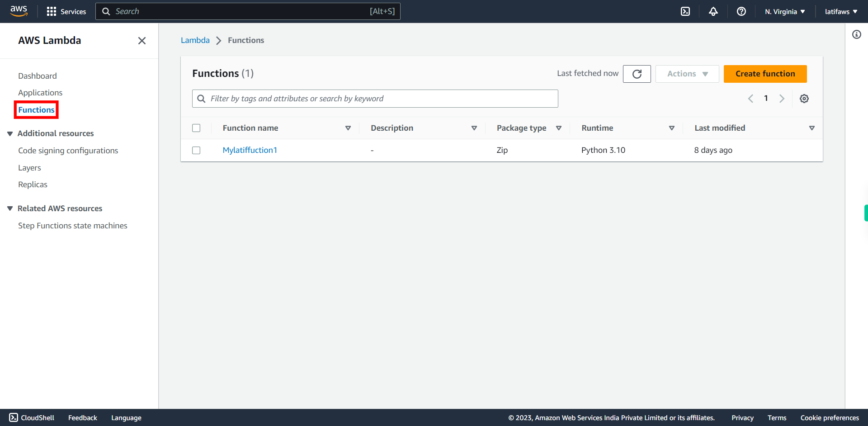868x426 pixels.
Task: Click the filter functions keyword field
Action: tap(375, 99)
